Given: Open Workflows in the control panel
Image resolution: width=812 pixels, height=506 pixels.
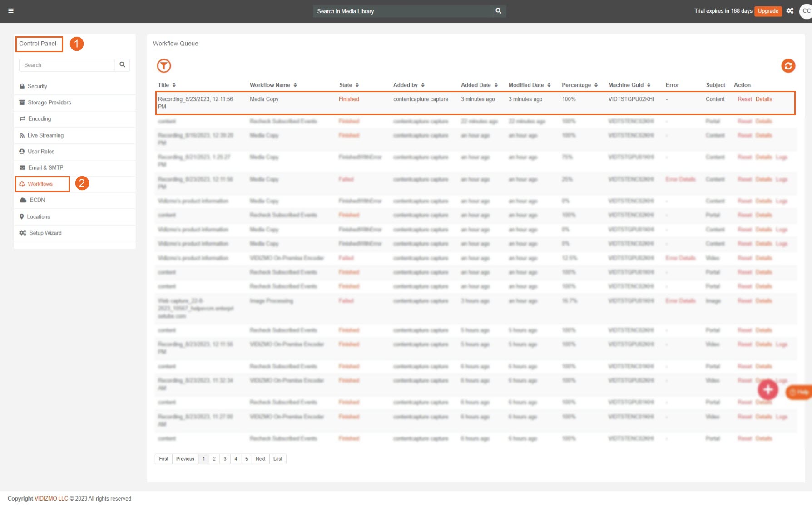Looking at the screenshot, I should pos(40,184).
